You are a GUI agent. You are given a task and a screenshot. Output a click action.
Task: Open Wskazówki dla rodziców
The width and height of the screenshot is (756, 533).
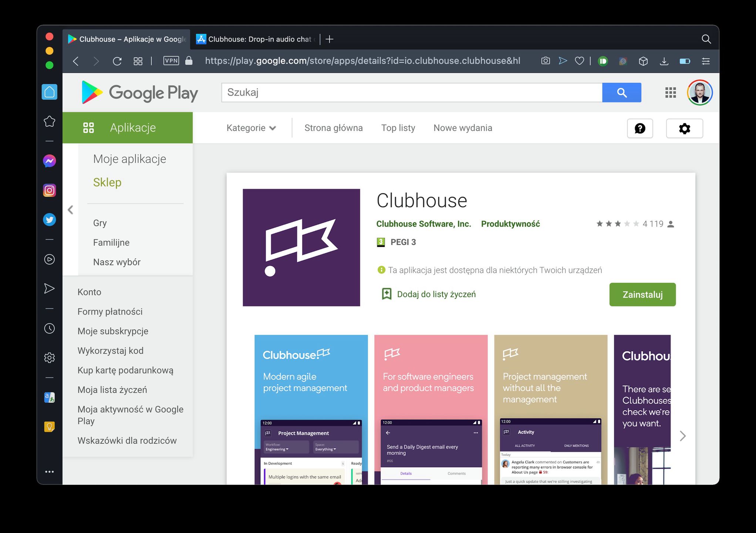(127, 440)
